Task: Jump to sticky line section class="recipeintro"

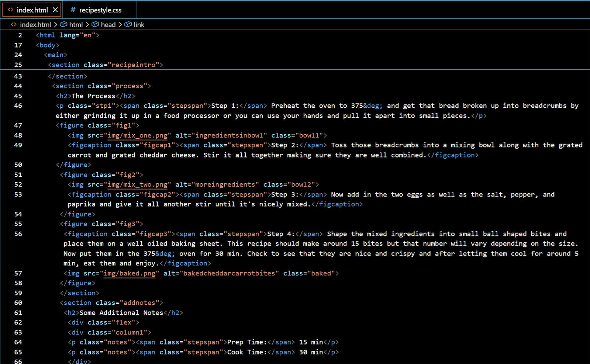Action: (x=105, y=65)
